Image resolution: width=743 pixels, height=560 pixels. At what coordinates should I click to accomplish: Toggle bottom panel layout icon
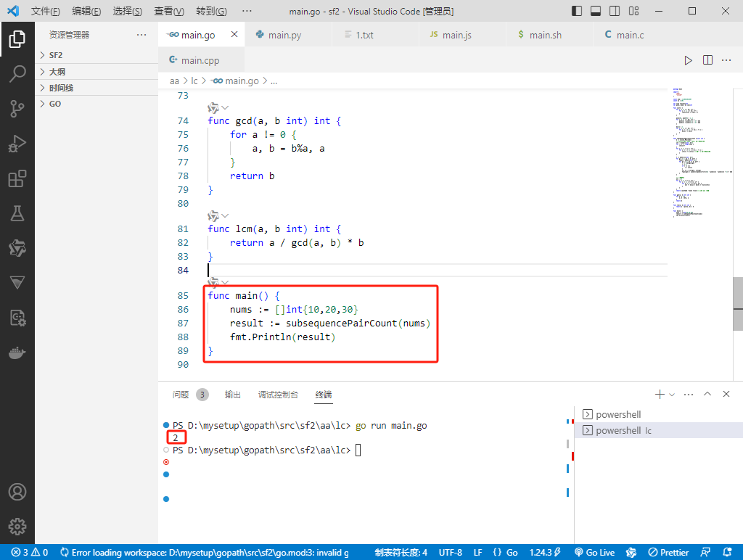pos(596,11)
